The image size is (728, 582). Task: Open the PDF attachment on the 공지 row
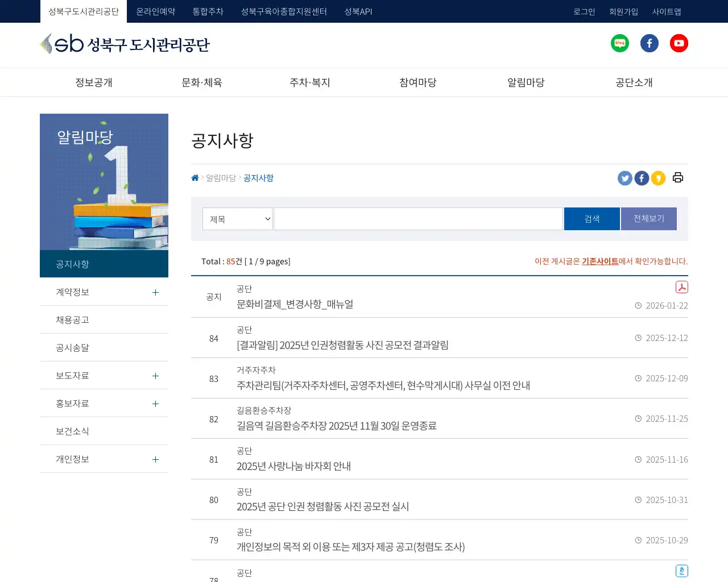(x=681, y=287)
